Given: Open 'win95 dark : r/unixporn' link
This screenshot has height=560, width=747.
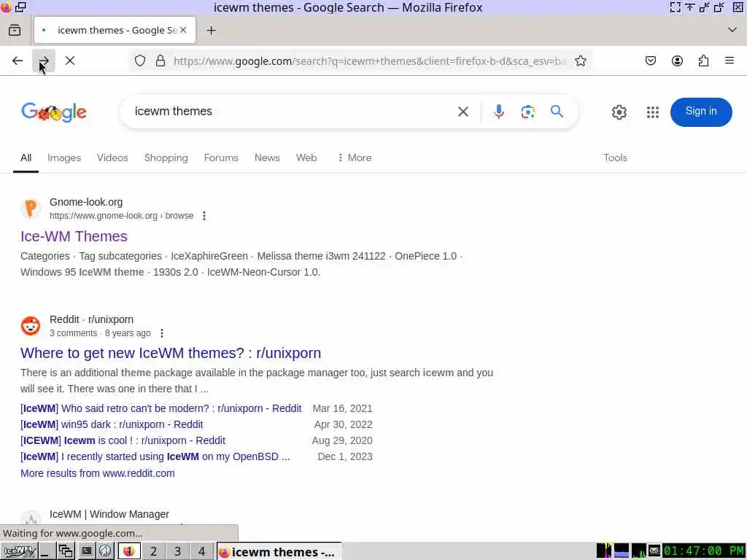Looking at the screenshot, I should coord(112,424).
